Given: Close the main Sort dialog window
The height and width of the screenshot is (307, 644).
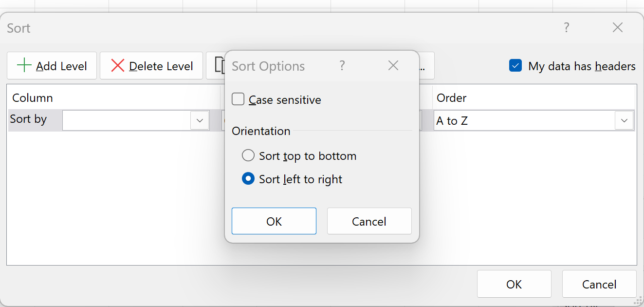Looking at the screenshot, I should tap(617, 28).
